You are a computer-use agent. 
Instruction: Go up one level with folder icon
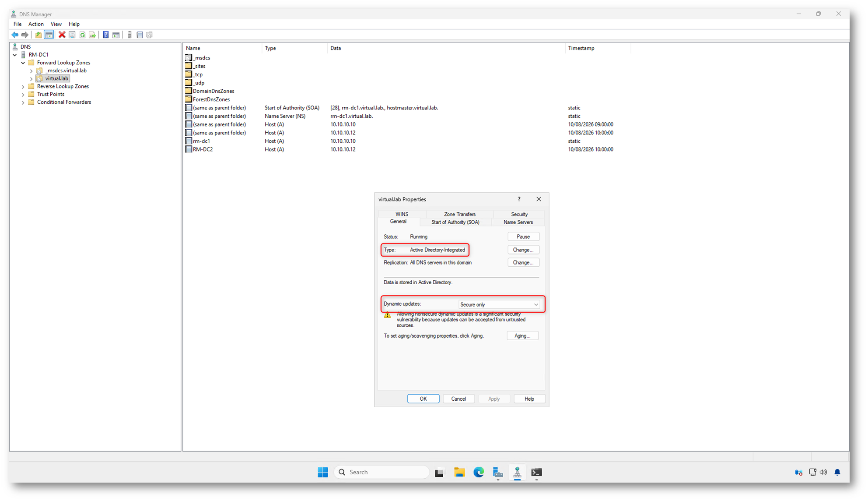tap(38, 35)
